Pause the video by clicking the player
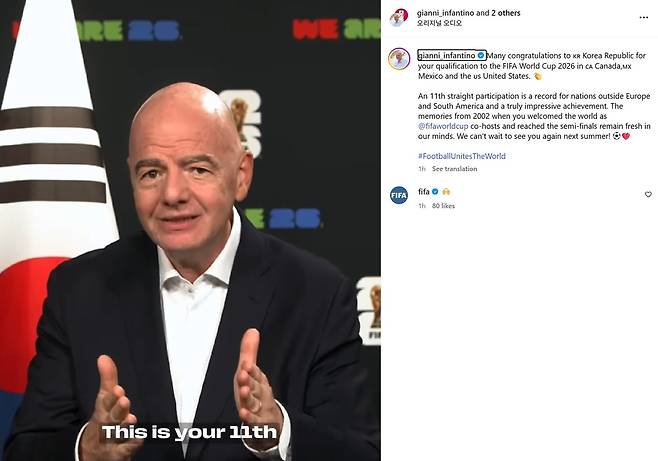The height and width of the screenshot is (461, 658). click(x=190, y=230)
